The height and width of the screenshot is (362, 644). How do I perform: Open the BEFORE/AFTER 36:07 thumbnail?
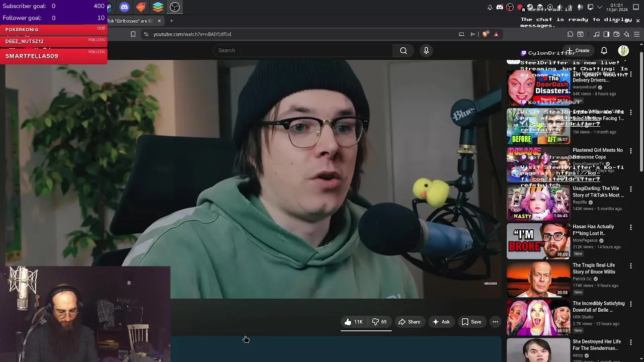click(x=538, y=126)
